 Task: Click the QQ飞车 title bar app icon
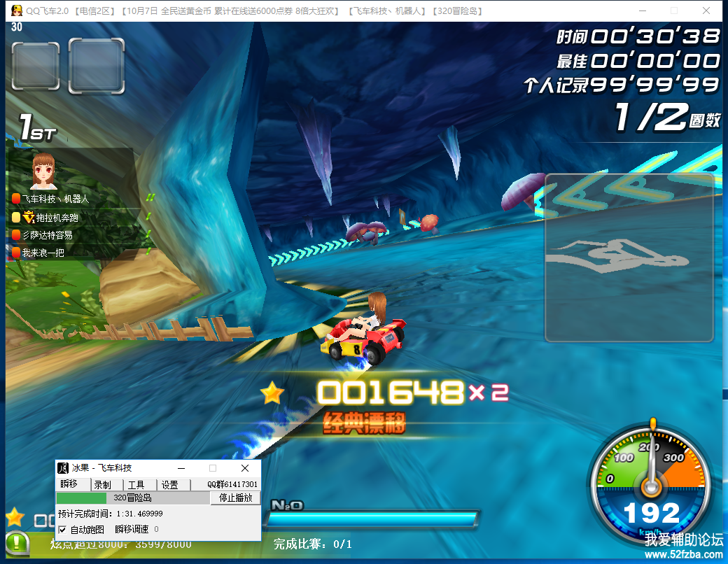coord(17,10)
